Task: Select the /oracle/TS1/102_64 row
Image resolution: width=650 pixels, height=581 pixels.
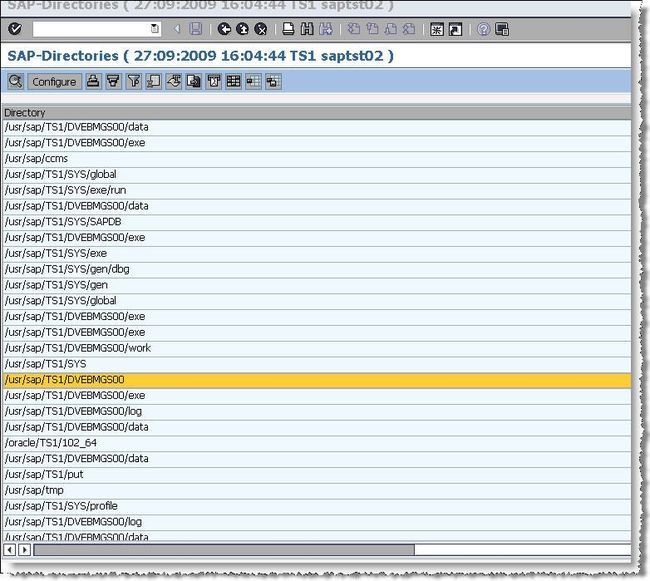Action: pos(317,443)
